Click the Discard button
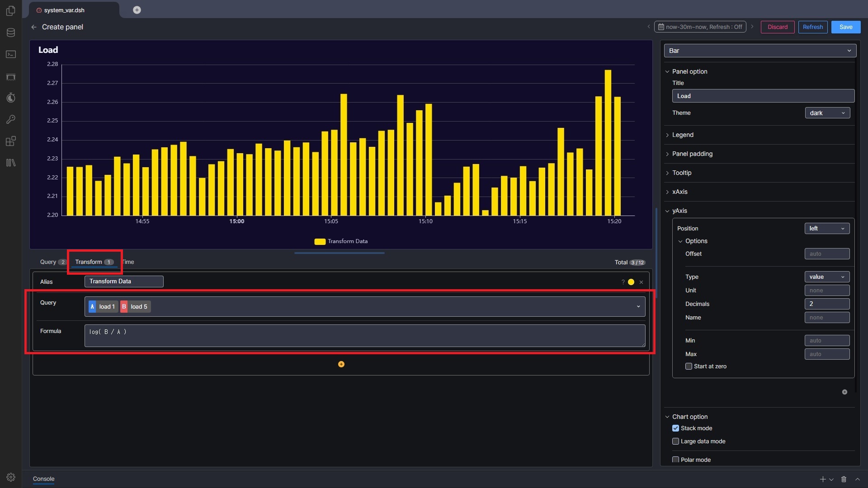The image size is (868, 488). 778,27
